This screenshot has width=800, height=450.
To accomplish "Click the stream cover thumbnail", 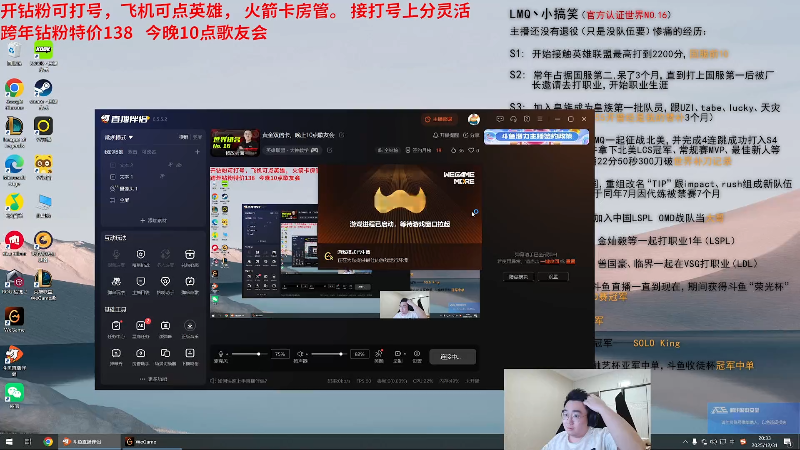I will (235, 143).
